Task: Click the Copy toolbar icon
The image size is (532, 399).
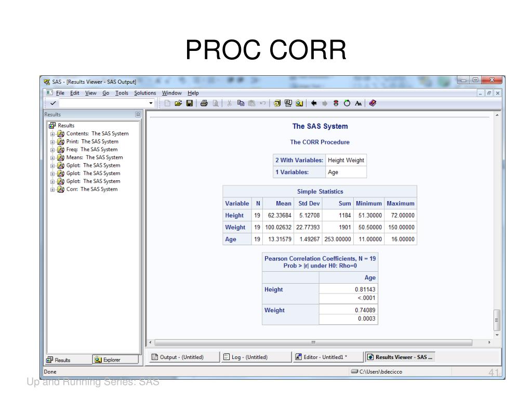Action: coord(241,103)
